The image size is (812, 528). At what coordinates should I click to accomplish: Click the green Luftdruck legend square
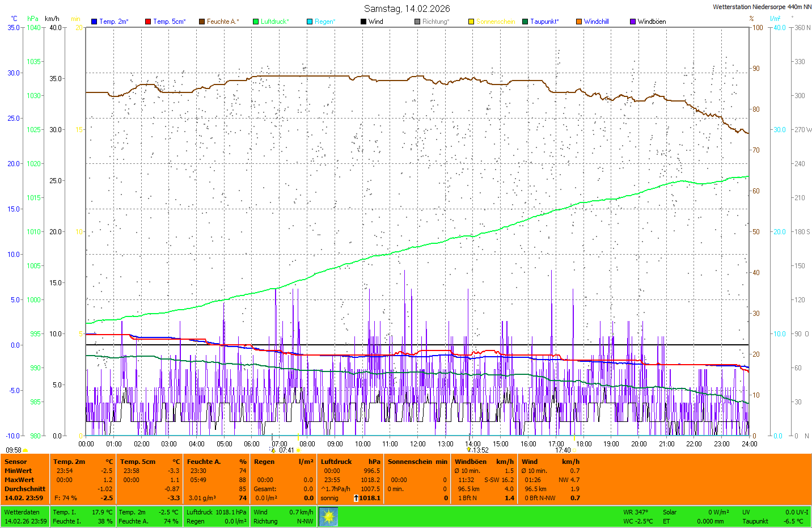coord(256,22)
